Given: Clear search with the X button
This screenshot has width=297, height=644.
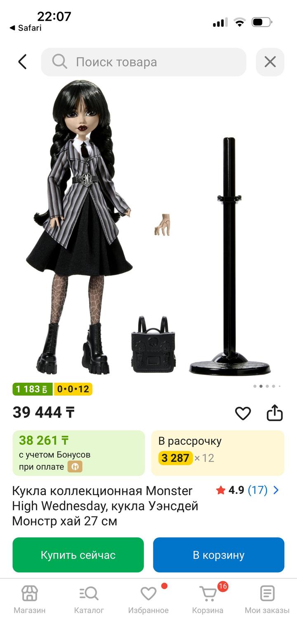Looking at the screenshot, I should (270, 62).
